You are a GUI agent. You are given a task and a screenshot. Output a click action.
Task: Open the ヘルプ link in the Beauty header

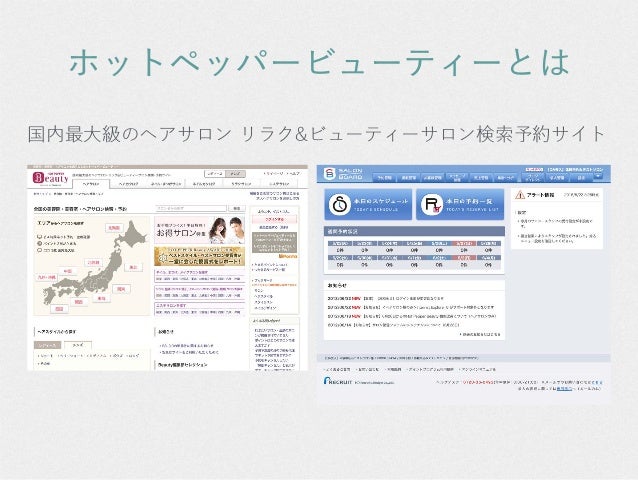tap(294, 174)
